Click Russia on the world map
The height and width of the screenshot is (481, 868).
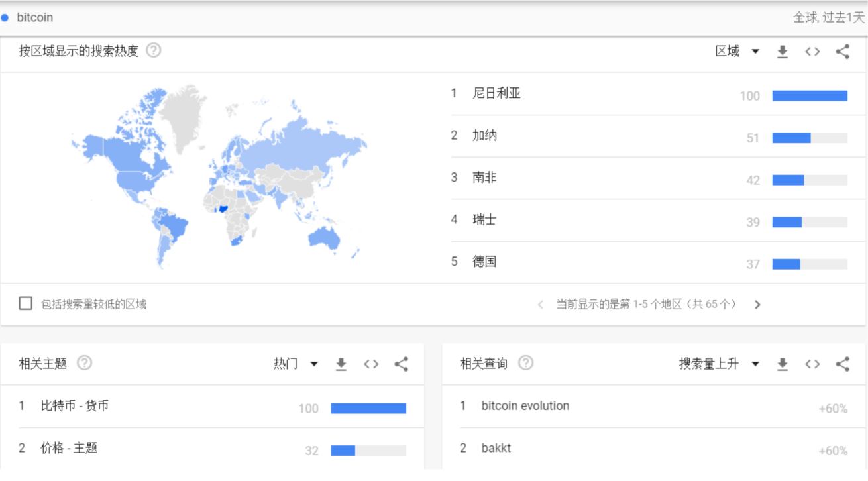point(298,147)
